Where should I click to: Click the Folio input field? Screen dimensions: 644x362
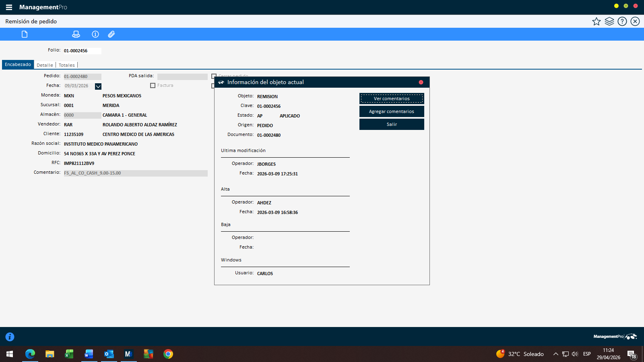pyautogui.click(x=82, y=51)
